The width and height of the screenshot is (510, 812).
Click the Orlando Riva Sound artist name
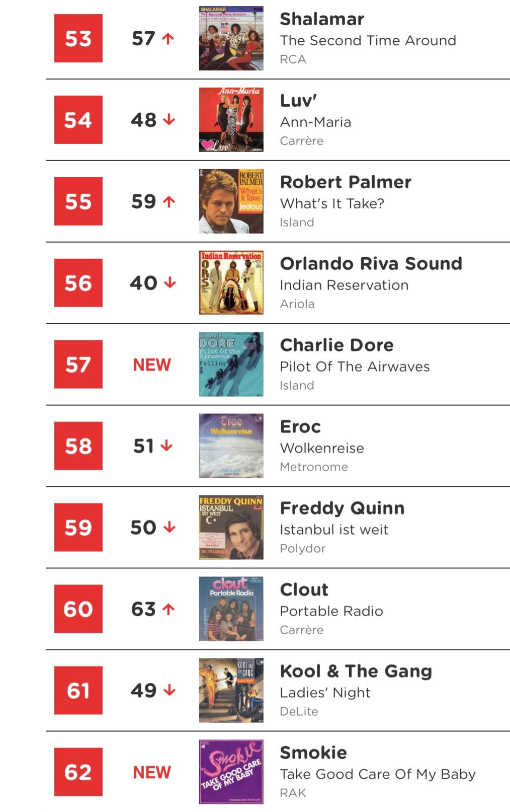point(371,264)
